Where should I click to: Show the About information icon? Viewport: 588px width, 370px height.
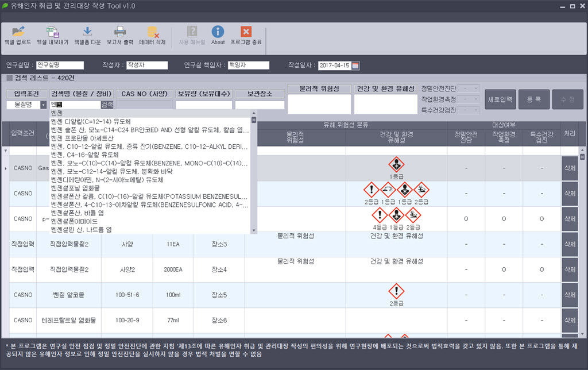218,36
